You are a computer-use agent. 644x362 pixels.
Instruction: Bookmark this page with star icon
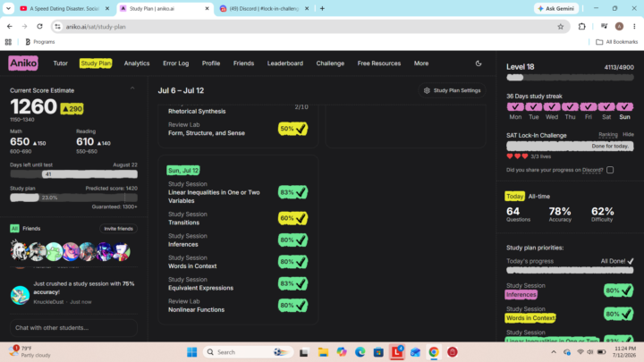(x=560, y=27)
